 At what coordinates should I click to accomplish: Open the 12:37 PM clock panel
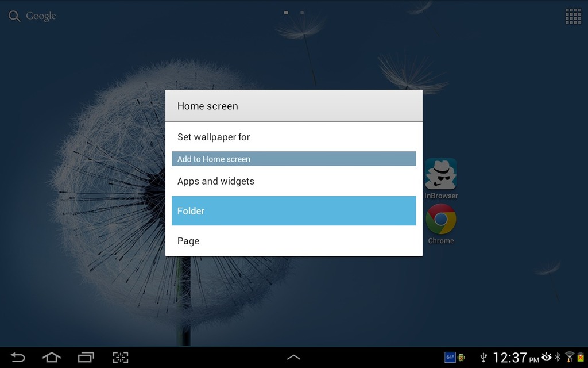click(516, 358)
